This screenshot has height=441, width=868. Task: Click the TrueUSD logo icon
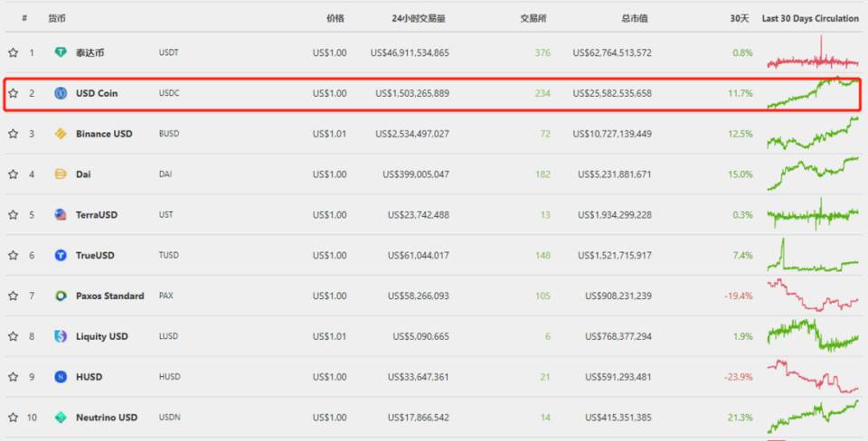click(61, 255)
